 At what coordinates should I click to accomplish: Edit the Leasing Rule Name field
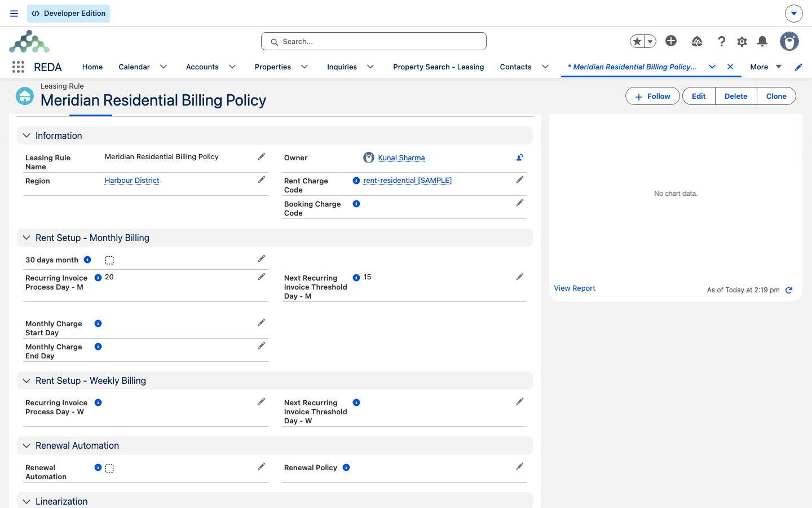pyautogui.click(x=262, y=156)
